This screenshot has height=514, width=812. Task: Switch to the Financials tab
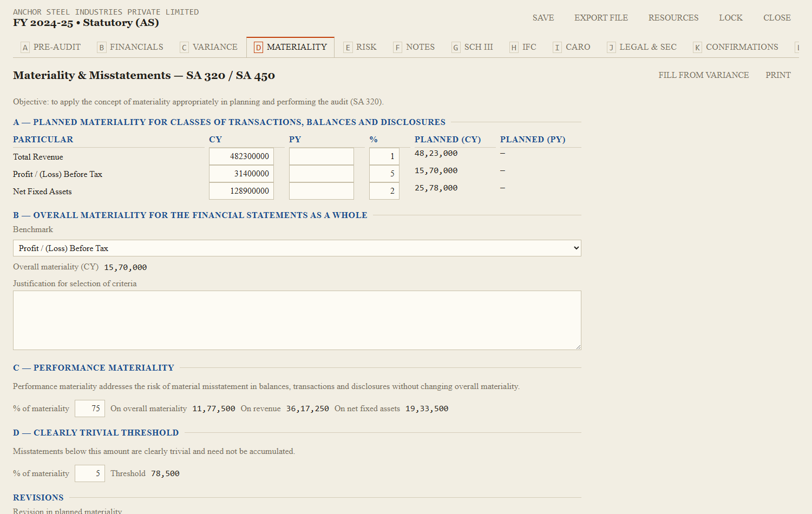[130, 47]
